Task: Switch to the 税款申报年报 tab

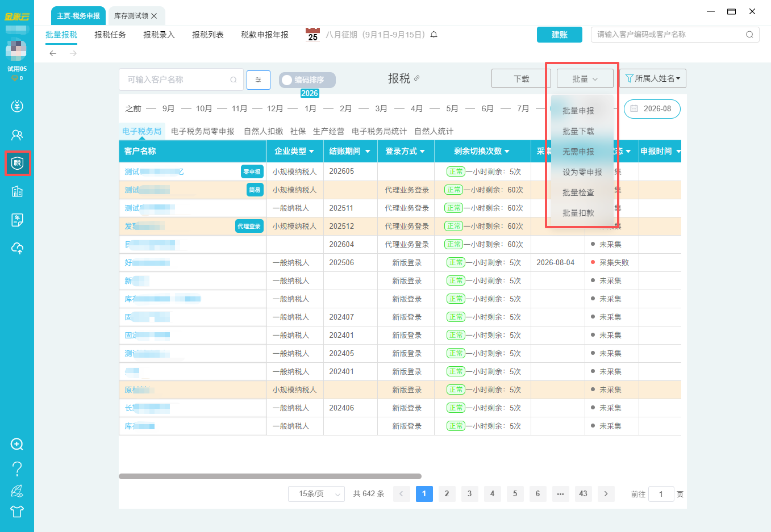Action: coord(265,35)
